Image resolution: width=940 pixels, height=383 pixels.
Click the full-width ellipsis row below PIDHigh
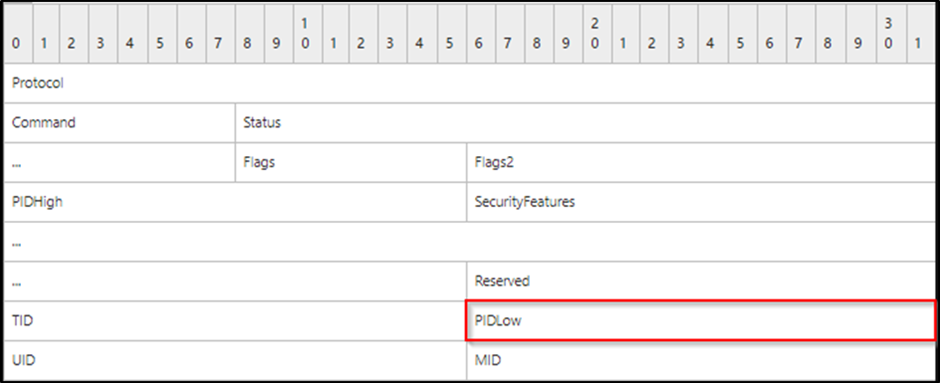(469, 242)
